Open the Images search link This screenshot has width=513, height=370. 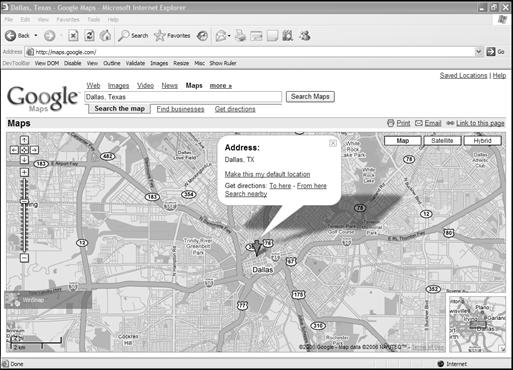tap(118, 86)
